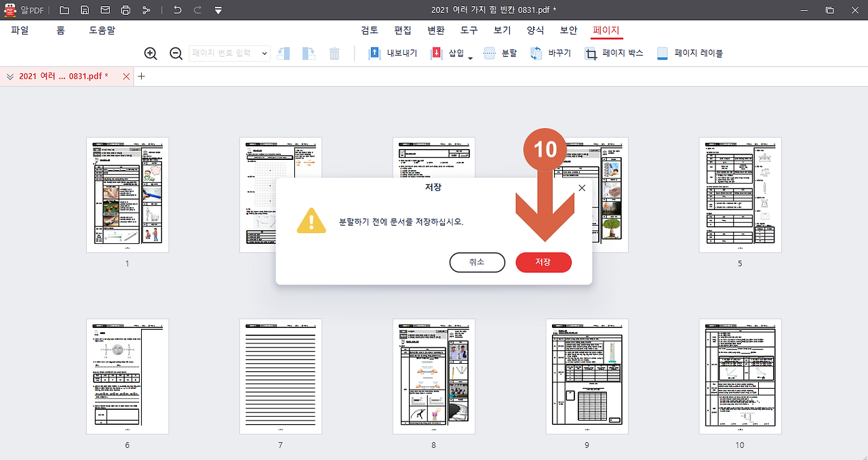Switch to the 변환 ribbon tab
Screen dimensions: 868x460
coord(435,30)
